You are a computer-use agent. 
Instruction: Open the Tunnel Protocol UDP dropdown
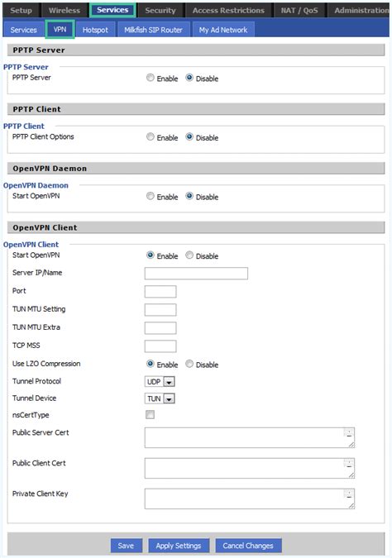point(160,381)
